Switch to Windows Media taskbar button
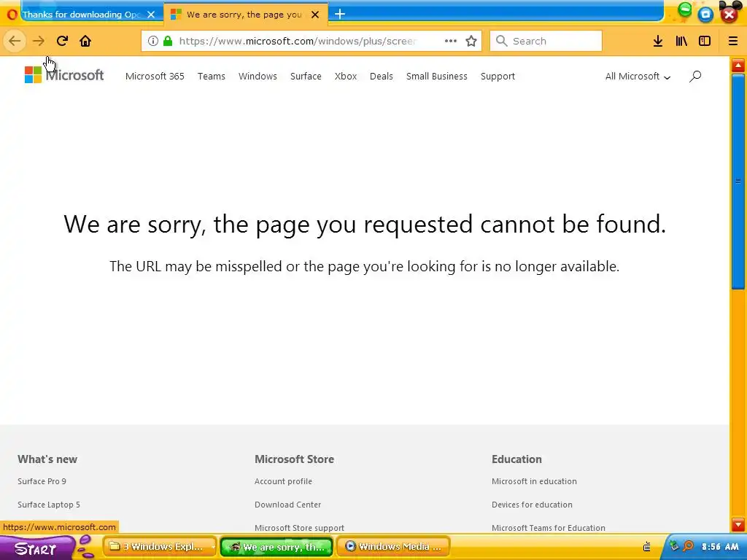This screenshot has height=560, width=747. (x=393, y=547)
